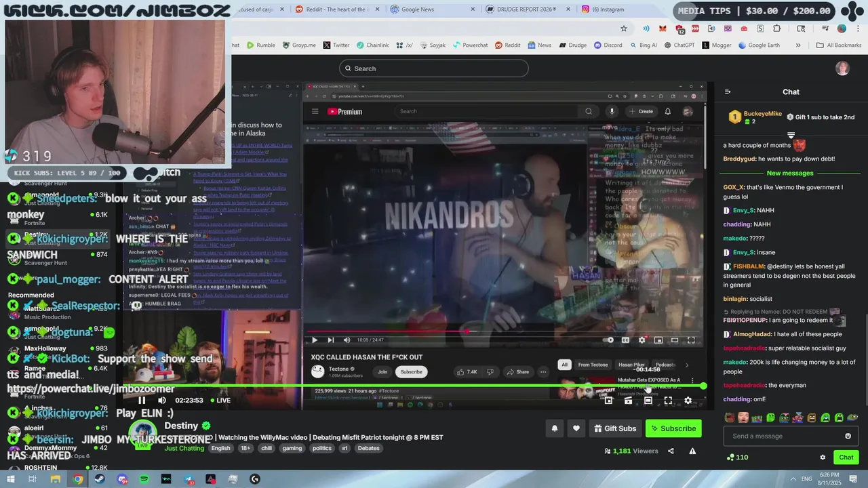Open Windows Start menu
868x488 pixels.
[x=12, y=479]
